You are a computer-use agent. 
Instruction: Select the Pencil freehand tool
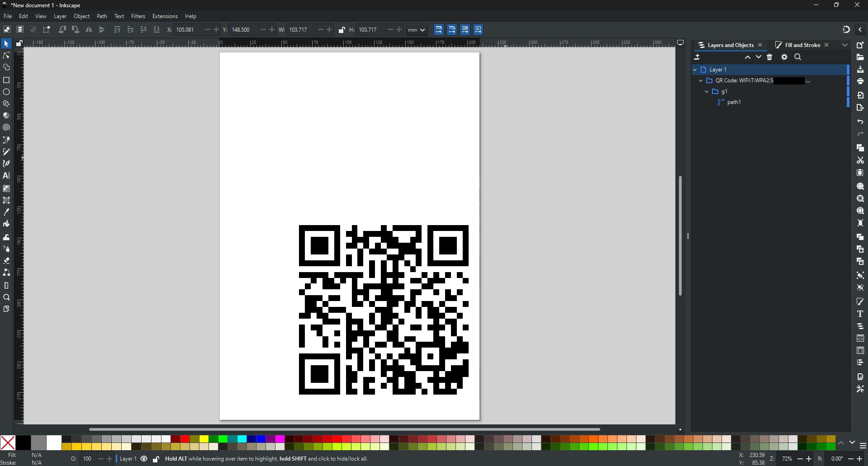coord(6,152)
